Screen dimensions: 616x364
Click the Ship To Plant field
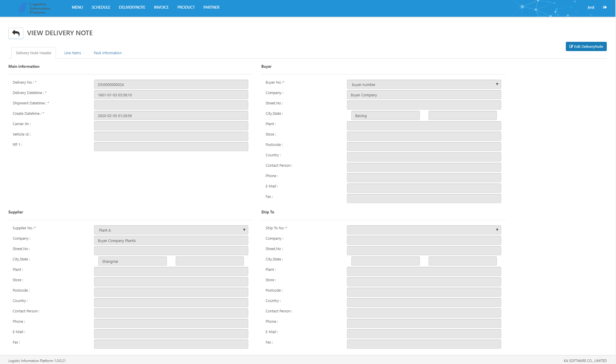tap(424, 271)
